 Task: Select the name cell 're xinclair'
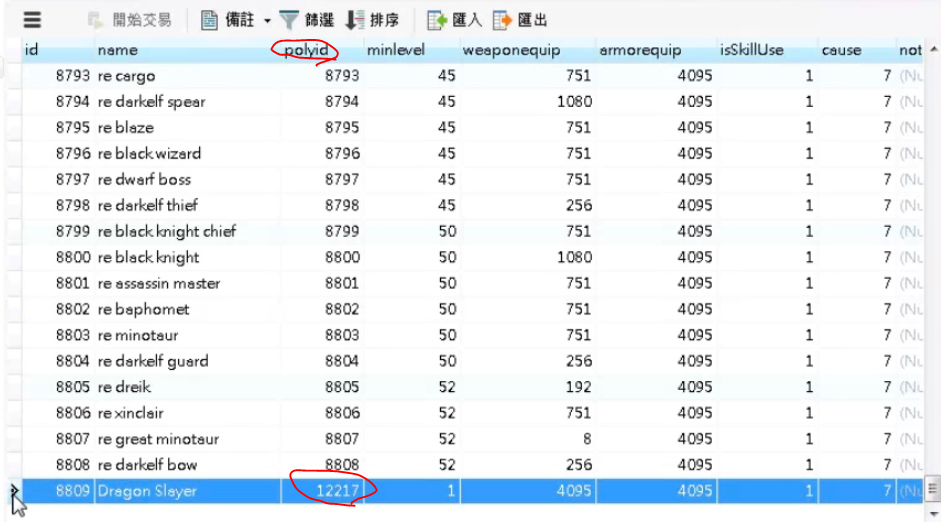[x=187, y=413]
